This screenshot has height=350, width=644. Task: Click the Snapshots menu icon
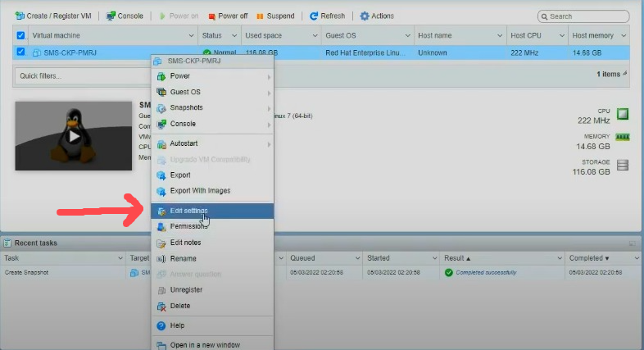tap(161, 108)
